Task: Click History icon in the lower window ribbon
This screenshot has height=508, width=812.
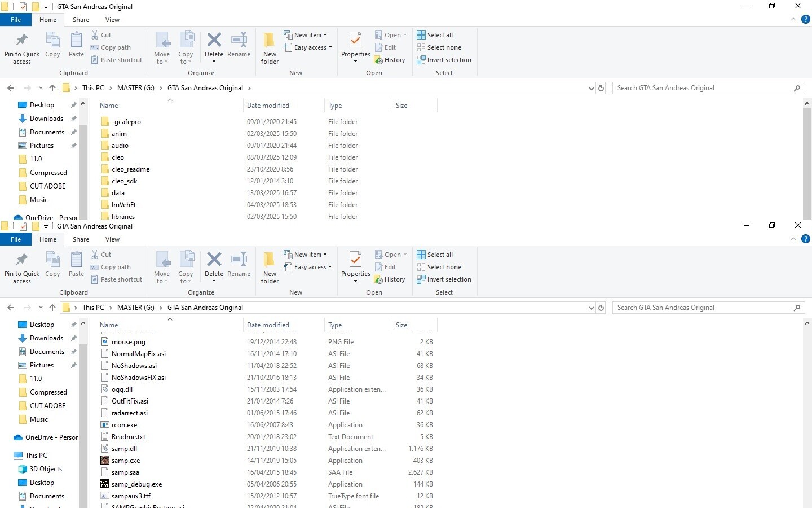Action: [379, 280]
